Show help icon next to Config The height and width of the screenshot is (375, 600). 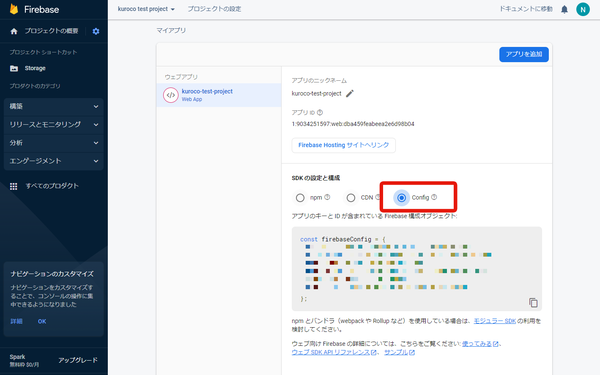tap(434, 197)
